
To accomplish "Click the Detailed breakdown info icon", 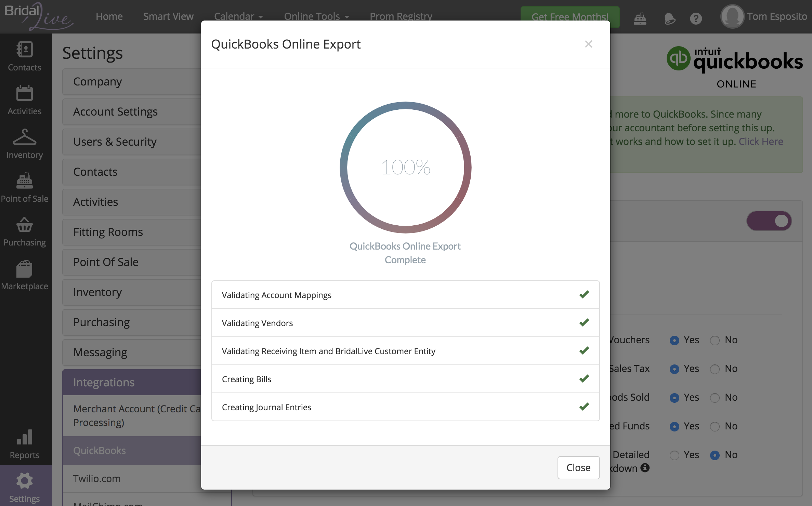I will (x=645, y=467).
